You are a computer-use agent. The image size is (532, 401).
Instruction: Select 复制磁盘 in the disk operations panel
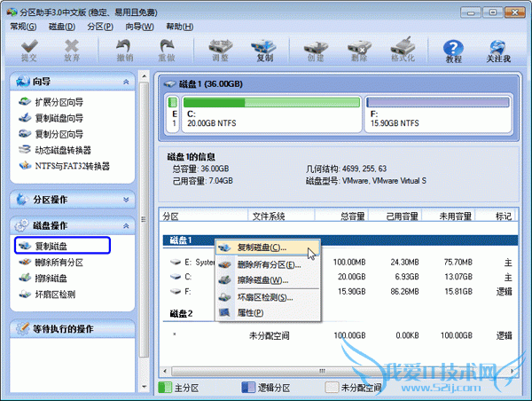[62, 246]
